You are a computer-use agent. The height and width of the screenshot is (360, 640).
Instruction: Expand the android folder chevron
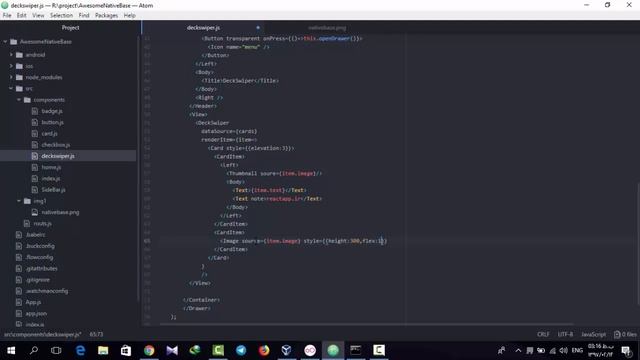(x=11, y=55)
